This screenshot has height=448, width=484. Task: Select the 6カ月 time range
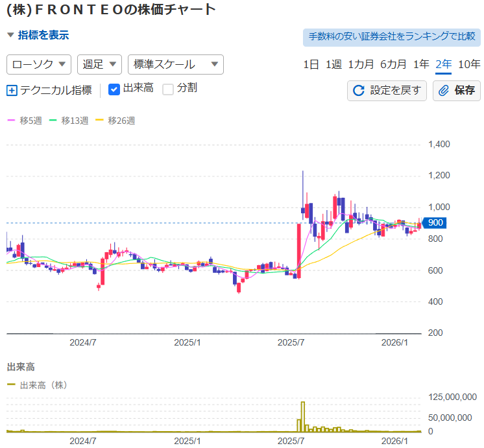393,64
